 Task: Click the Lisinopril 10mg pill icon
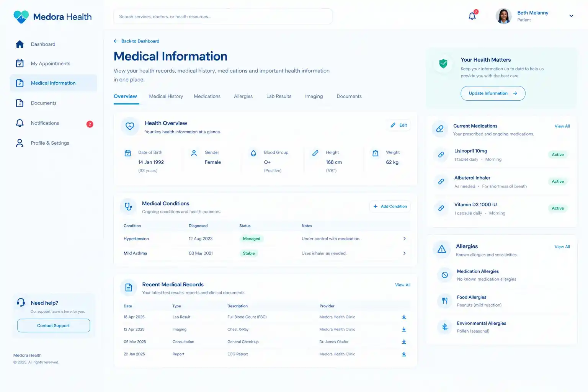point(441,155)
